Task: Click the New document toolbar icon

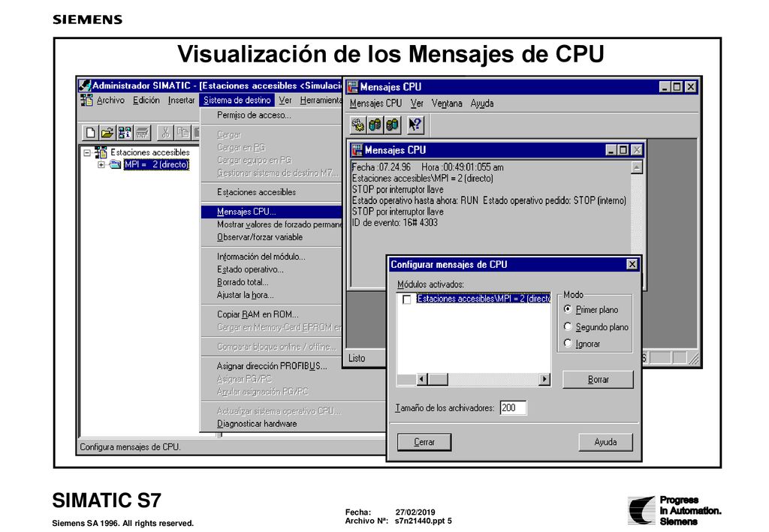Action: [90, 133]
